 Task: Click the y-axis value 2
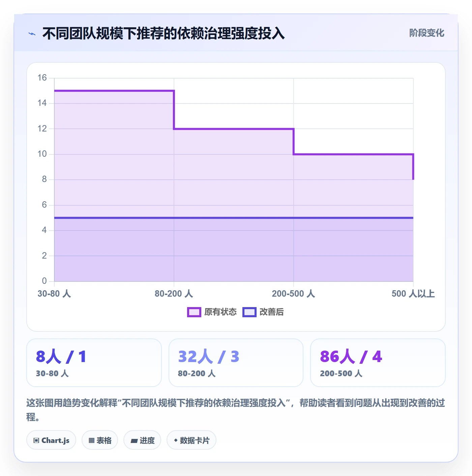point(44,256)
